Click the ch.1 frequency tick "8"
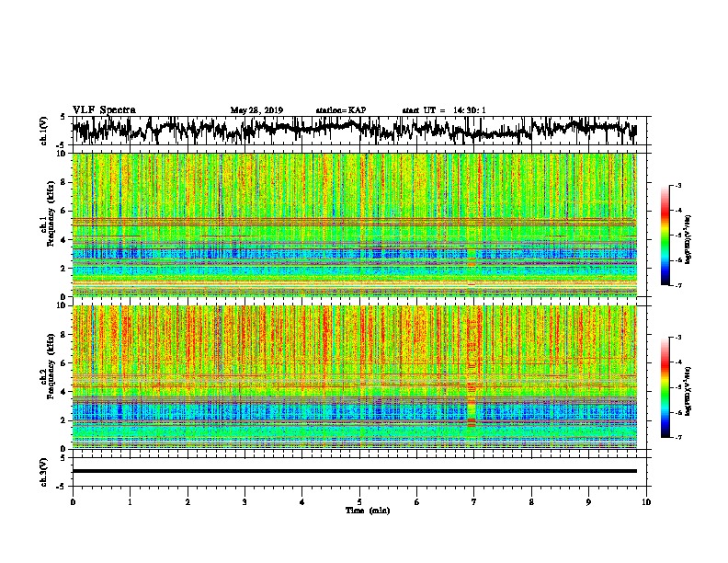Image resolution: width=728 pixels, height=563 pixels. pyautogui.click(x=64, y=182)
